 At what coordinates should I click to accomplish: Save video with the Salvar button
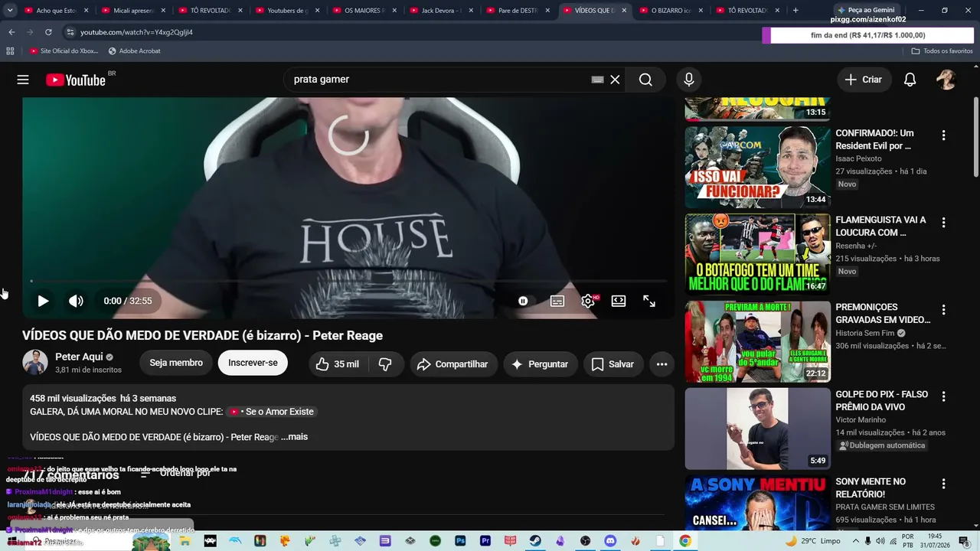pos(612,364)
